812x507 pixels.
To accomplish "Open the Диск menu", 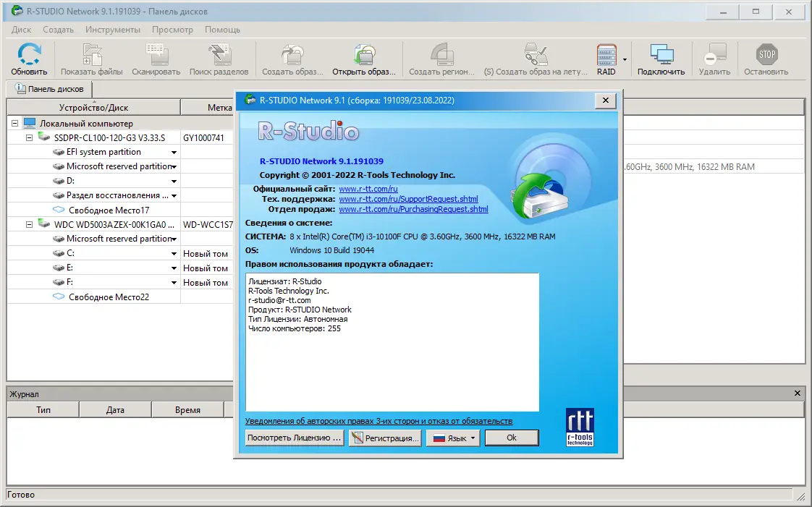I will pyautogui.click(x=21, y=30).
